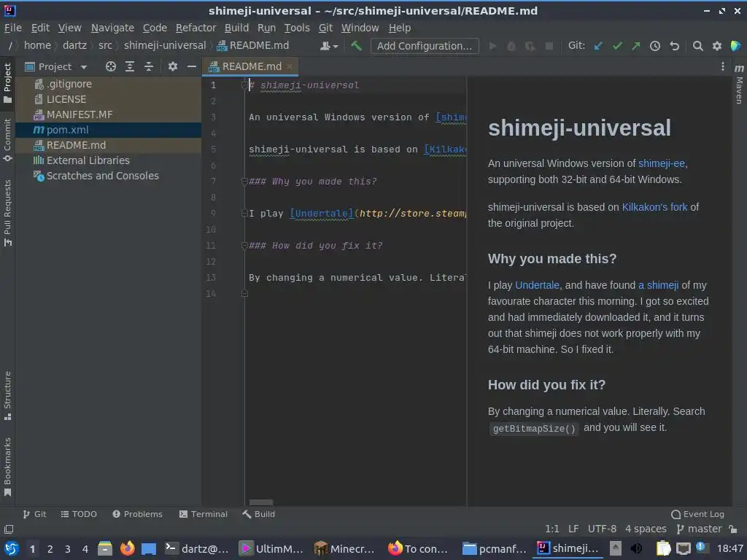Collapse the heading fold at line 7
The height and width of the screenshot is (560, 747).
(244, 182)
